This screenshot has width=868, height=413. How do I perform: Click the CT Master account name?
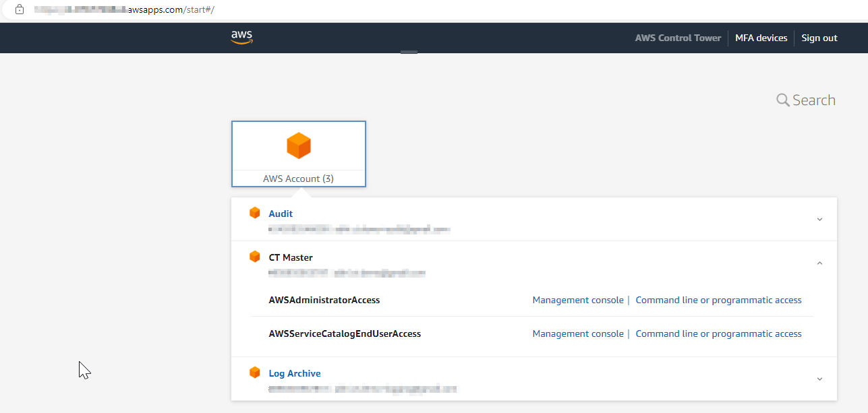[x=291, y=257]
